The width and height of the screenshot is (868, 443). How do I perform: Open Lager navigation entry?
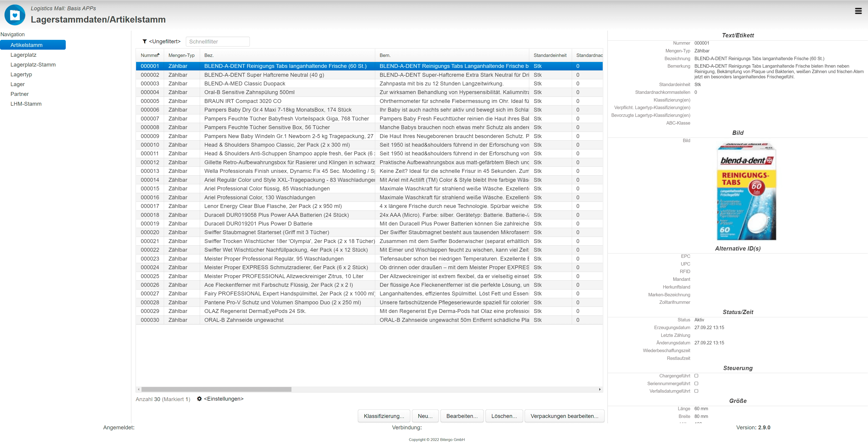click(x=18, y=84)
